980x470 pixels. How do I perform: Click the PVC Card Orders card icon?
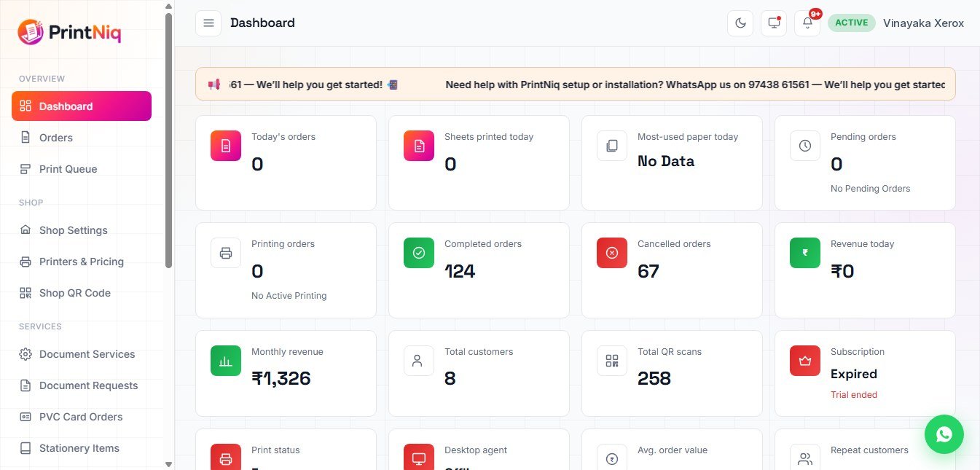[x=26, y=417]
